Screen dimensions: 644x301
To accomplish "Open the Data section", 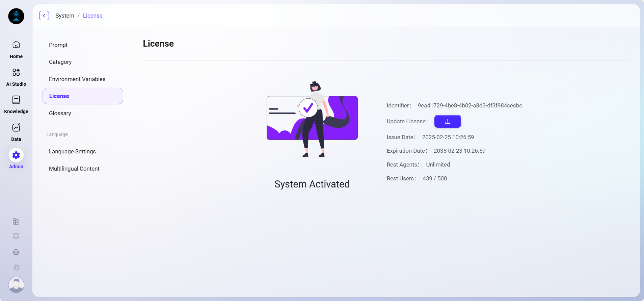I will [16, 132].
